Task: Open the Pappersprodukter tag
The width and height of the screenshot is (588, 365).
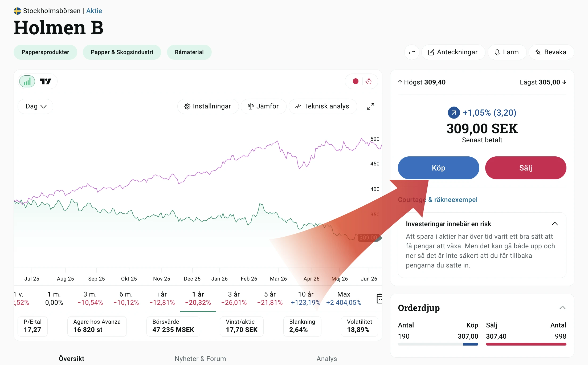Action: click(x=45, y=52)
